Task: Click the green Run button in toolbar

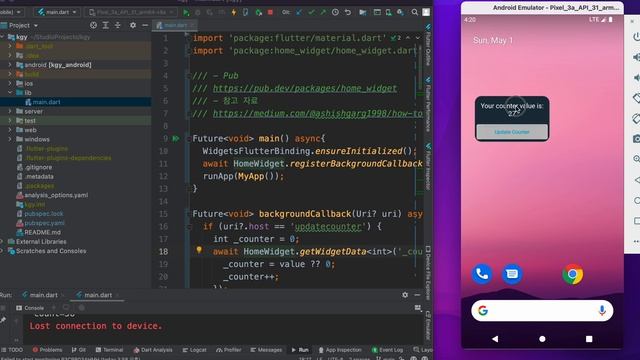Action: [186, 12]
